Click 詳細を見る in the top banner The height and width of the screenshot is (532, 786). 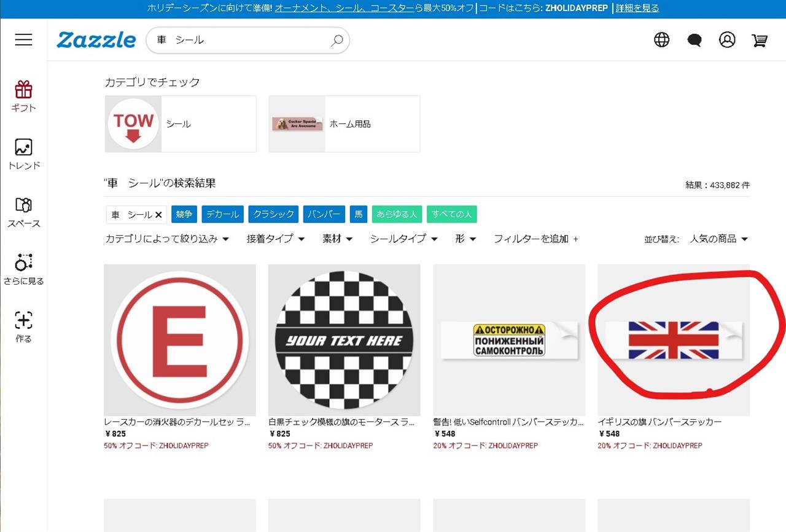pos(637,8)
